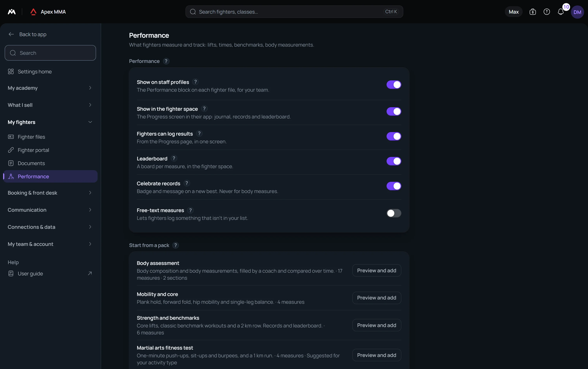Expand Booking & front desk section

[50, 193]
